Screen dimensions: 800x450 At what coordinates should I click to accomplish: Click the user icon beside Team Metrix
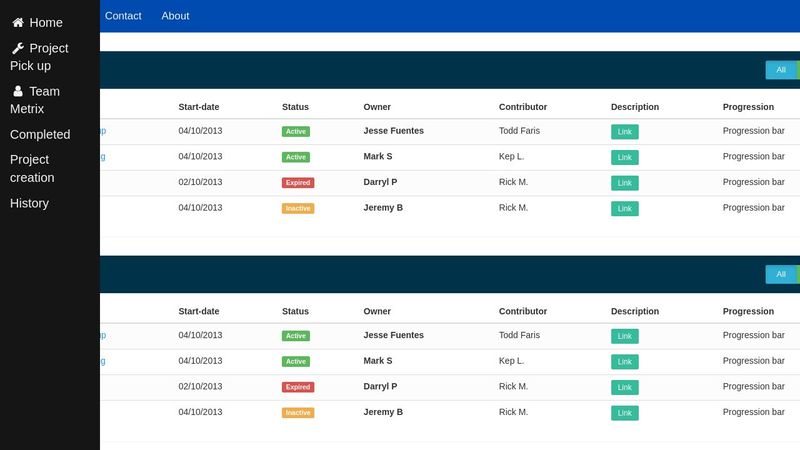(18, 91)
